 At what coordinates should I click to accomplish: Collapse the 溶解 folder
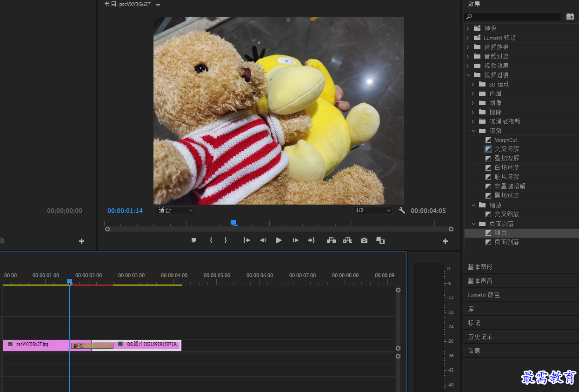pos(473,131)
